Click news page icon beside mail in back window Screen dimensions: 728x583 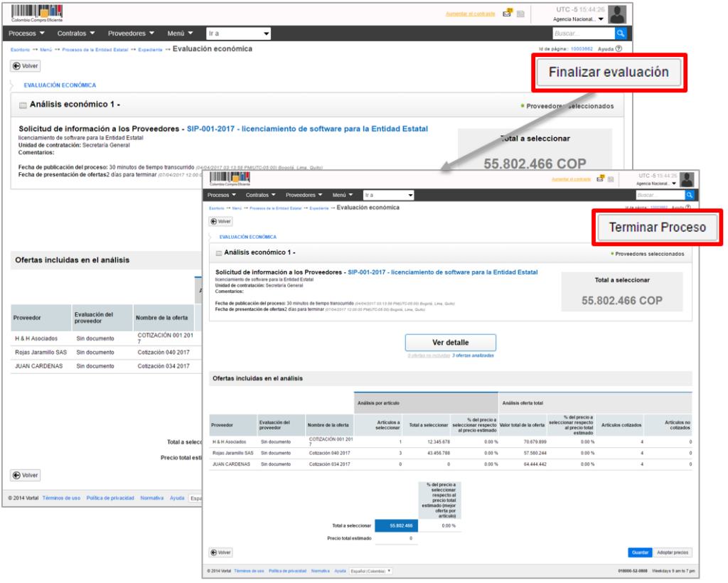(520, 14)
